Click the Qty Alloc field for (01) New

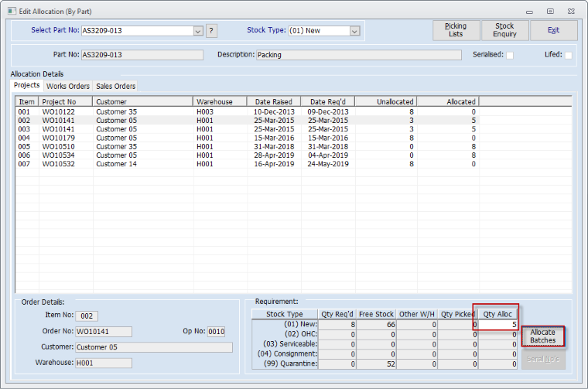point(497,324)
